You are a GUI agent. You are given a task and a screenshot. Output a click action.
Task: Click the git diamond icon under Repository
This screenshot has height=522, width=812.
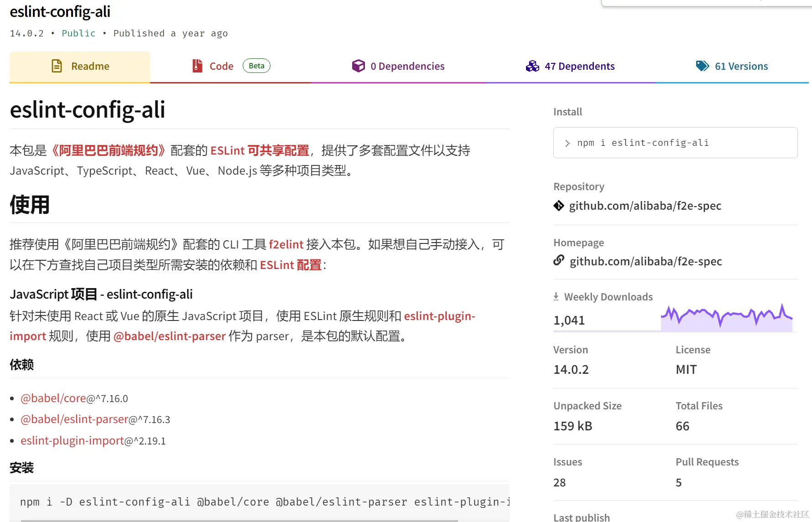click(x=559, y=206)
